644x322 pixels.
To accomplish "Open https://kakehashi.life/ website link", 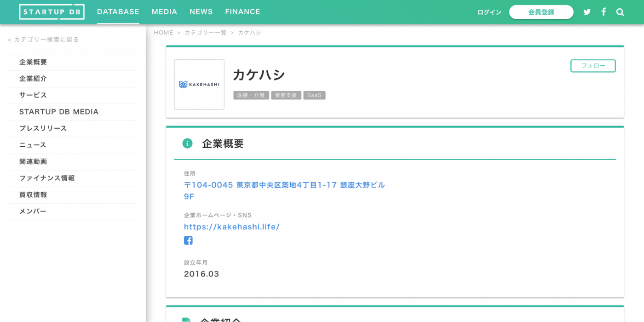I will click(232, 226).
